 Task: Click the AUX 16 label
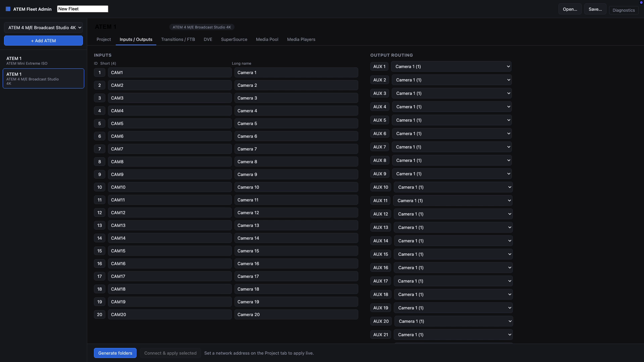381,267
